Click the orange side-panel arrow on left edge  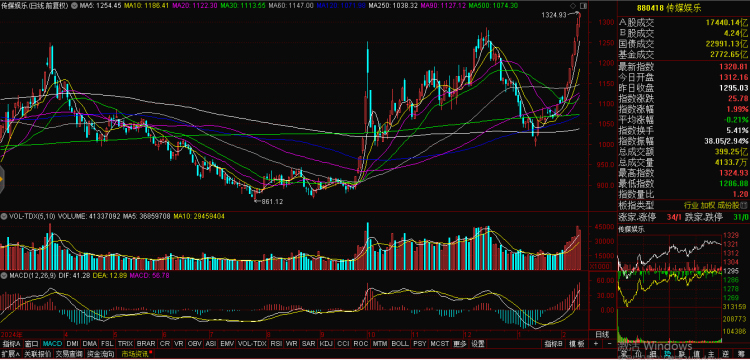click(2, 179)
